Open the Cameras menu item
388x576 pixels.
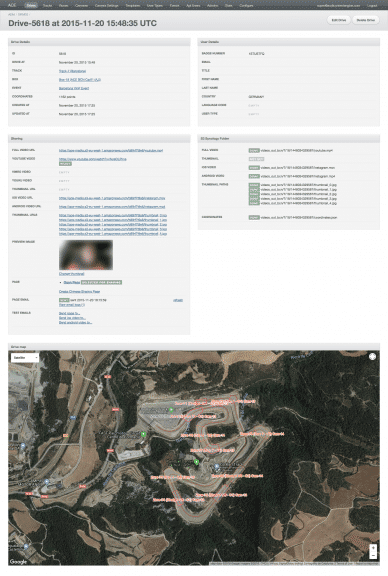pyautogui.click(x=81, y=6)
